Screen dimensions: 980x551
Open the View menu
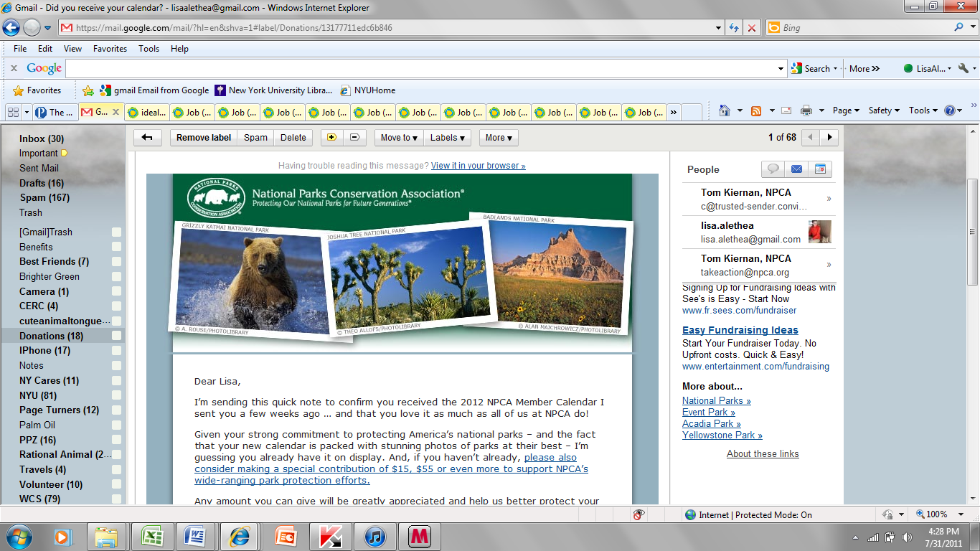[x=72, y=49]
